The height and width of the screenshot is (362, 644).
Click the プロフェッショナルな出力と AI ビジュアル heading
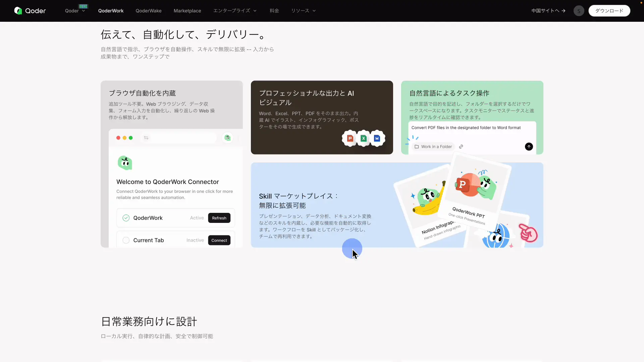point(306,98)
